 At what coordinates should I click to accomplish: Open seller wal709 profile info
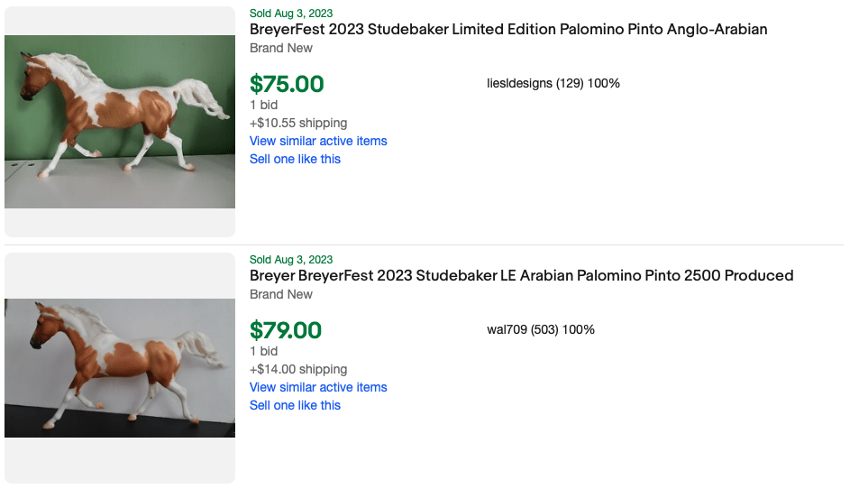tap(541, 329)
